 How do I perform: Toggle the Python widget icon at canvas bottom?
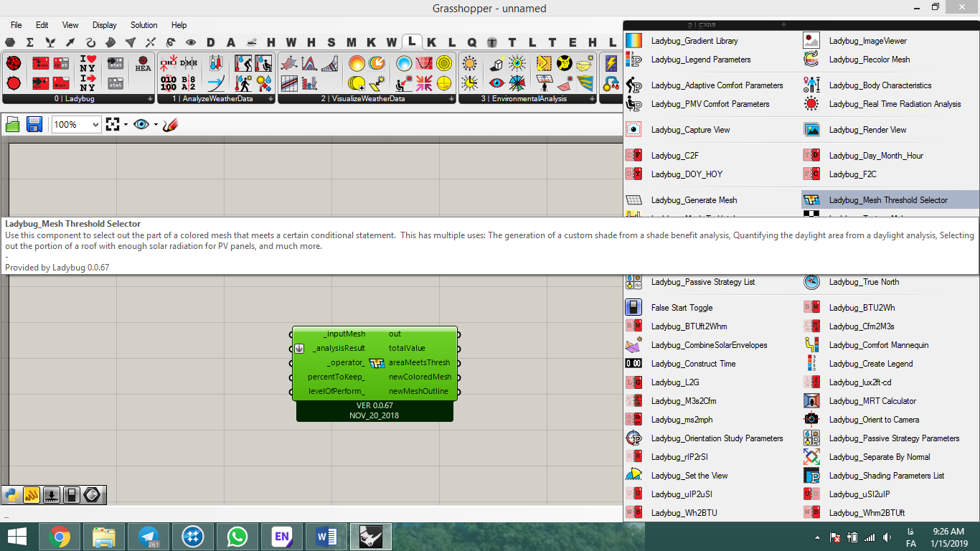pos(11,494)
